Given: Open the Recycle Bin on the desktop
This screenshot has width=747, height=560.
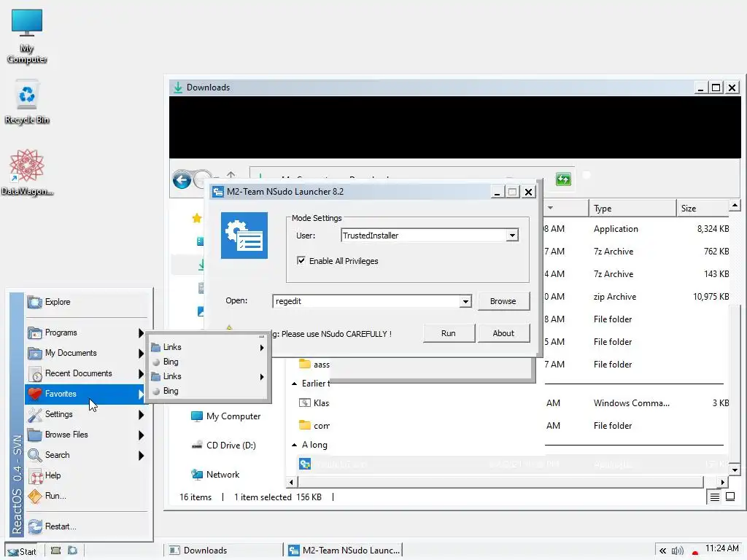Looking at the screenshot, I should [x=27, y=102].
